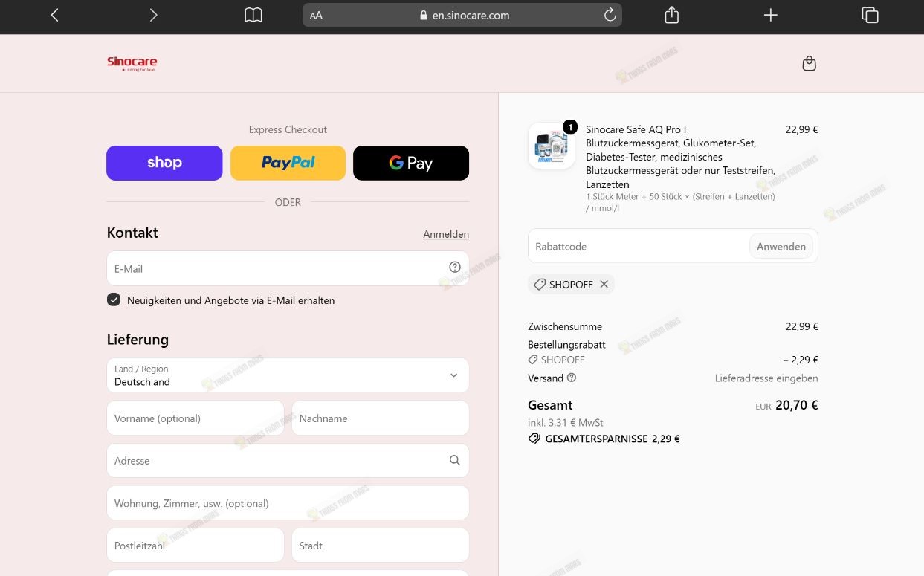Click the Sinocare logo
924x576 pixels.
point(132,64)
